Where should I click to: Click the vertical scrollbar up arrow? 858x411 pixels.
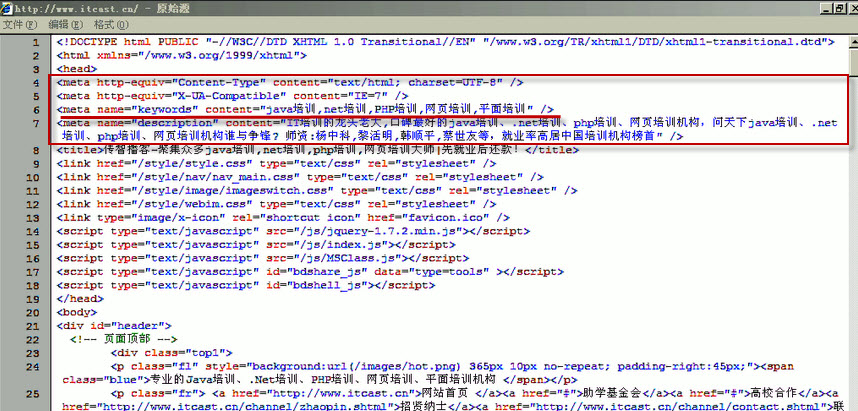(x=854, y=42)
